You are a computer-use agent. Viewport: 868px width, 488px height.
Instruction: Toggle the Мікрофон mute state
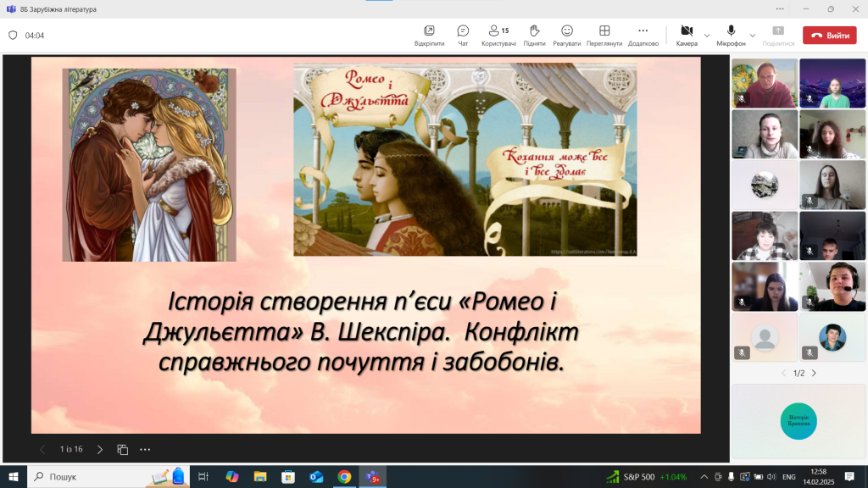pyautogui.click(x=731, y=35)
